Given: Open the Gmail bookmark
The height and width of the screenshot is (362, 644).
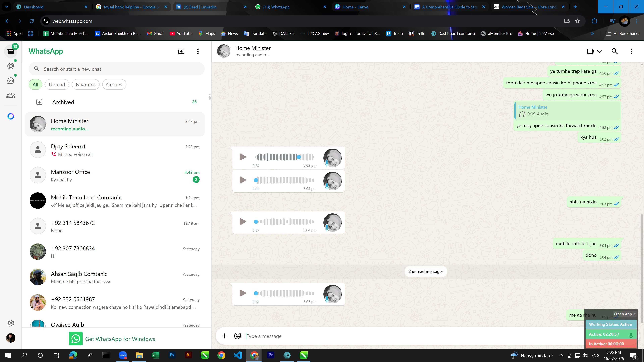Looking at the screenshot, I should coord(155,34).
